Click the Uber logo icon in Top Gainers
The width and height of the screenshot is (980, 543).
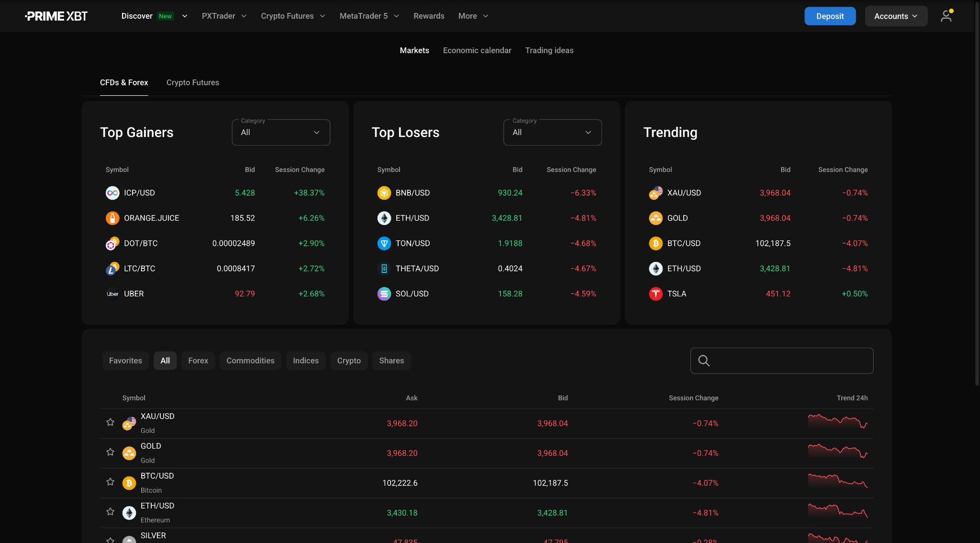pyautogui.click(x=112, y=294)
